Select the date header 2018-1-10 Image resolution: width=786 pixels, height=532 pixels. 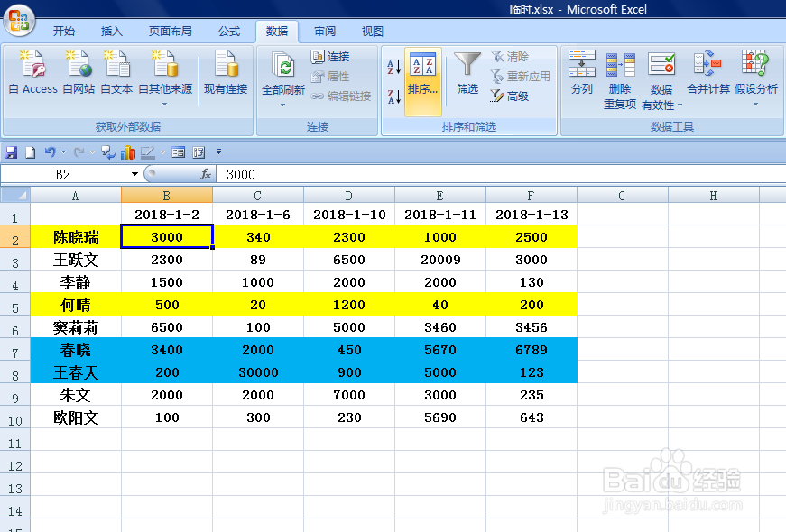click(x=349, y=215)
